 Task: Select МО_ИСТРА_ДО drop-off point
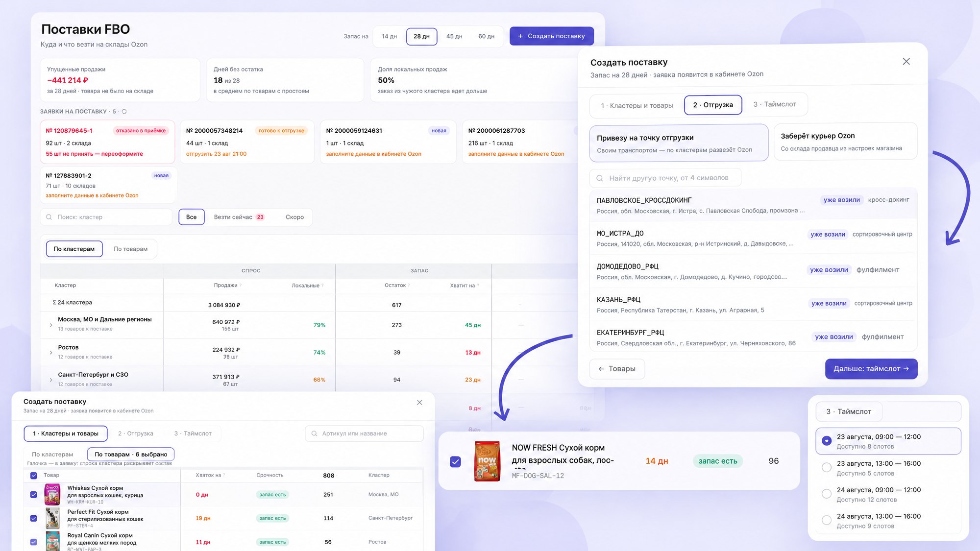(753, 238)
